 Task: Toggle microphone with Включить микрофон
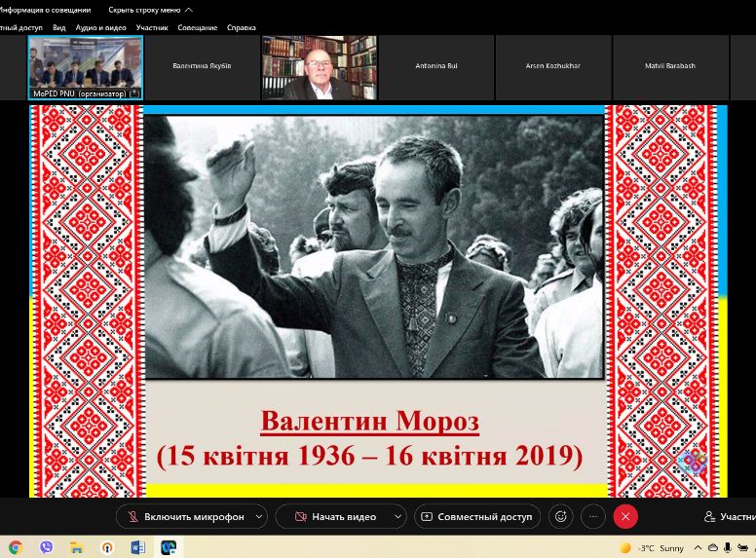coord(183,516)
